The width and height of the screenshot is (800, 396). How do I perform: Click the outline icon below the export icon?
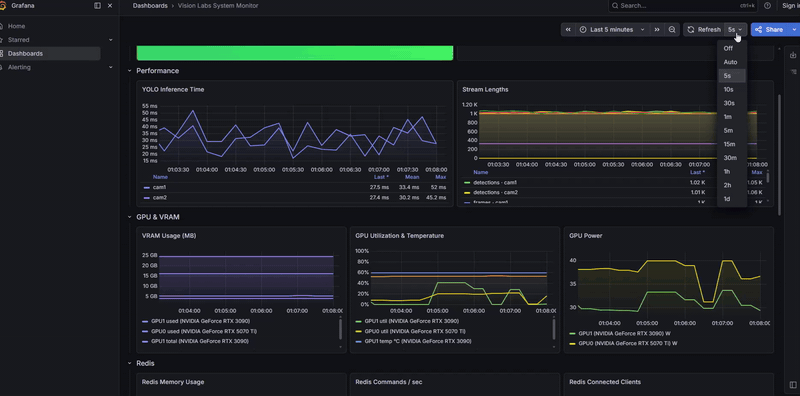793,72
